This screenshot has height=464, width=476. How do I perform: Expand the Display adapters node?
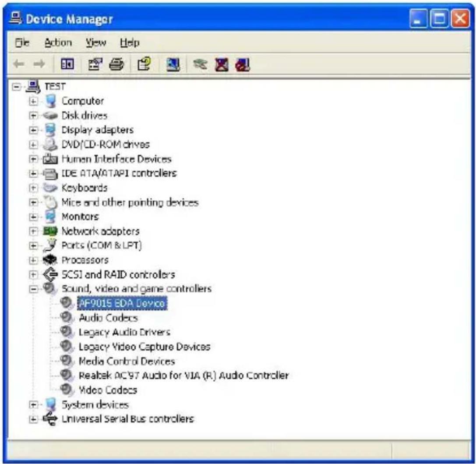click(x=33, y=130)
